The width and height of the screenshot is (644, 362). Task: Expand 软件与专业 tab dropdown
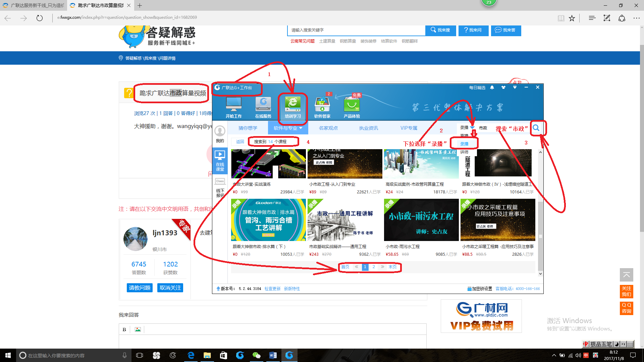click(301, 128)
